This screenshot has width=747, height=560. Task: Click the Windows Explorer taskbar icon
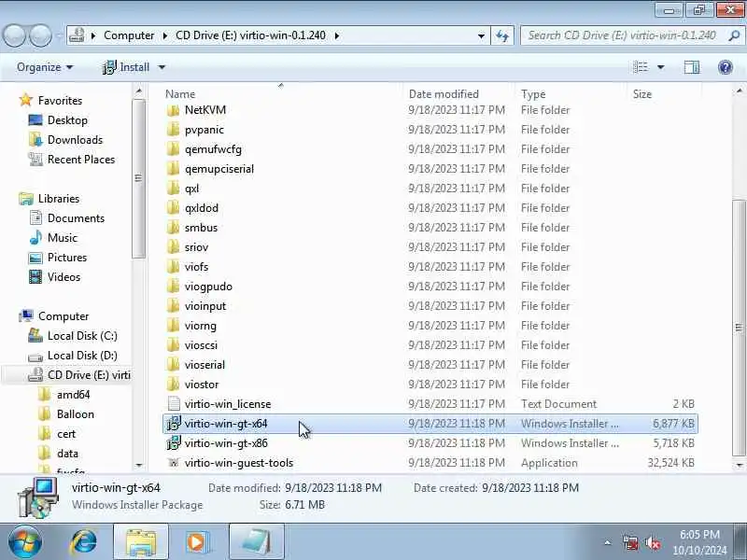[141, 542]
